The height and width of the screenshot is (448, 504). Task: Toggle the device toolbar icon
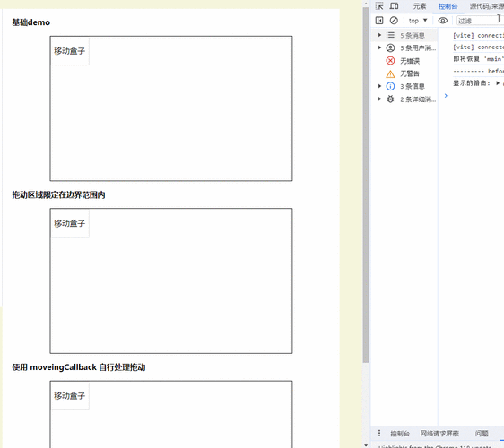coord(394,6)
